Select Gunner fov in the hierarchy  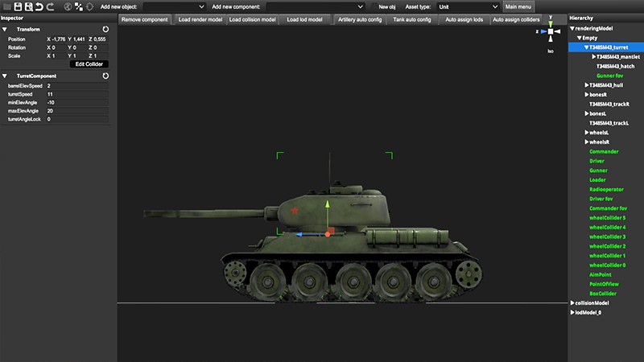tap(612, 75)
